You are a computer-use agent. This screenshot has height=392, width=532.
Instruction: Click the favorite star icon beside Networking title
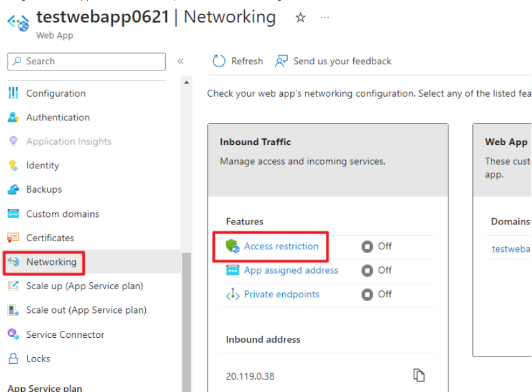(x=300, y=17)
